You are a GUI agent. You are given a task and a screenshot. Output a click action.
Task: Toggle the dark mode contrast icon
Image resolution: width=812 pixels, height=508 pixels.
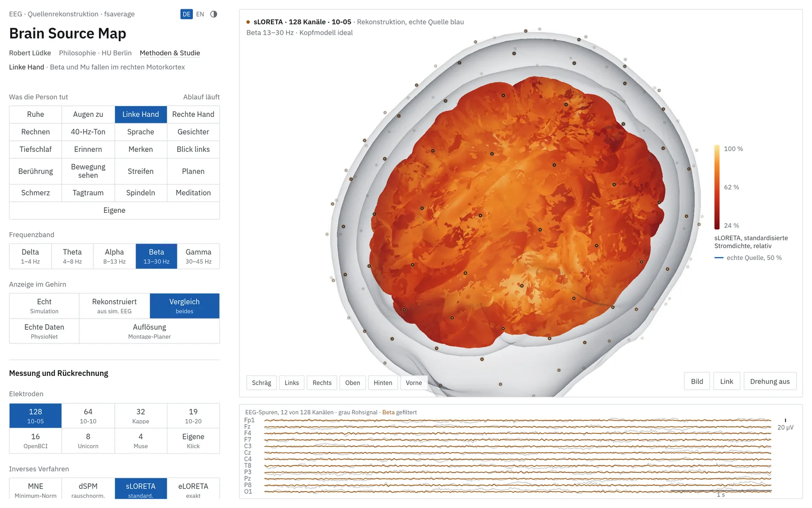[x=214, y=14]
